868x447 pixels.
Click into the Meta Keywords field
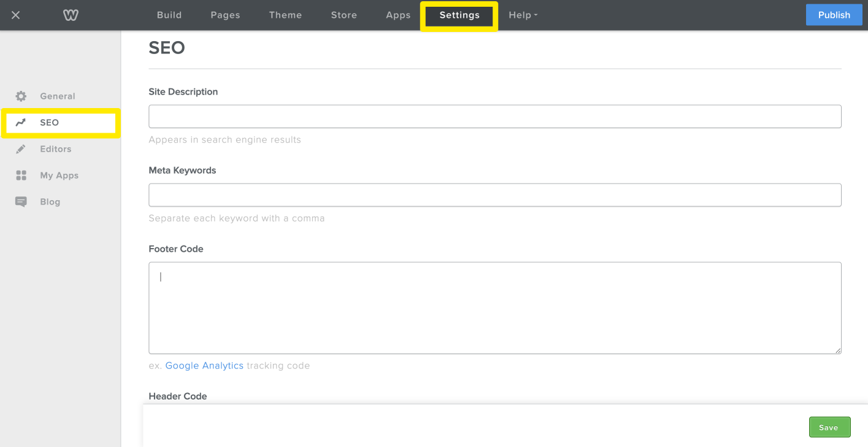pos(494,195)
